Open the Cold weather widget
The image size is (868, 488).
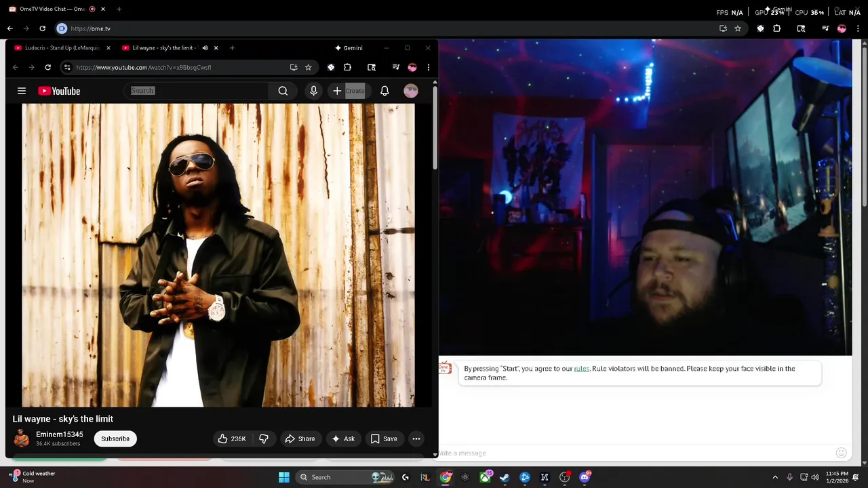pos(32,477)
